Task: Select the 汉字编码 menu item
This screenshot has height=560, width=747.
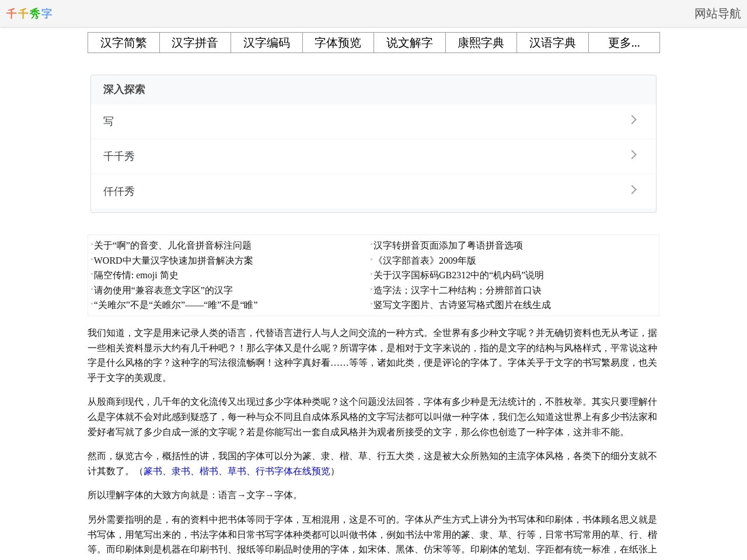Action: (267, 43)
